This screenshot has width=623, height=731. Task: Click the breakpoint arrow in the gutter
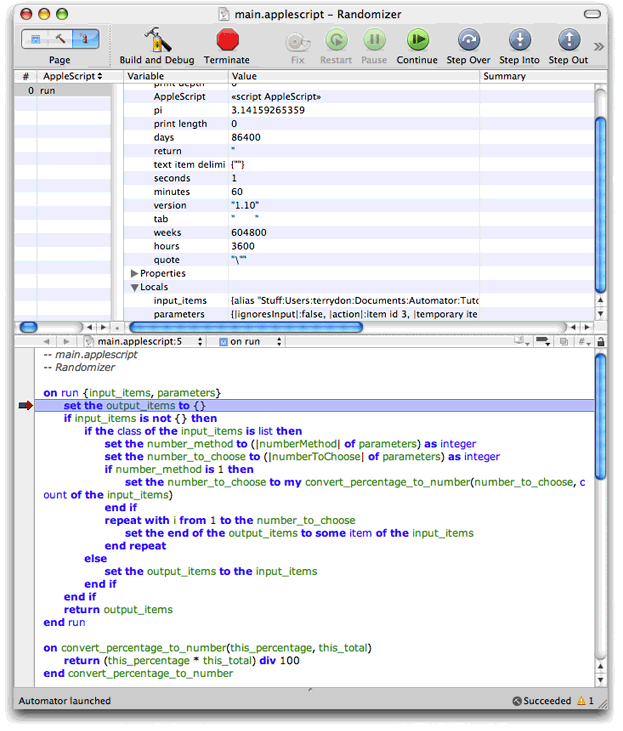[25, 405]
